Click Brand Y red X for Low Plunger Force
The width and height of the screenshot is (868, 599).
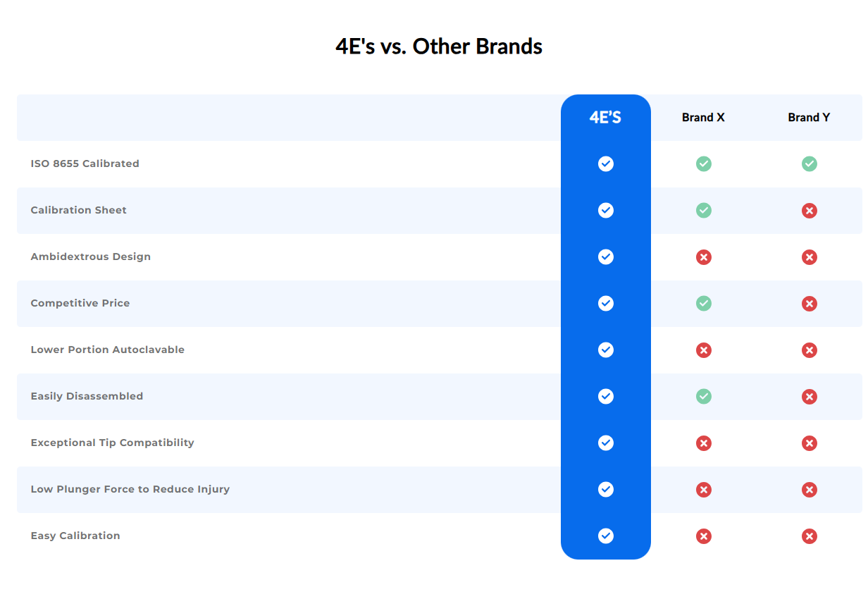[810, 490]
